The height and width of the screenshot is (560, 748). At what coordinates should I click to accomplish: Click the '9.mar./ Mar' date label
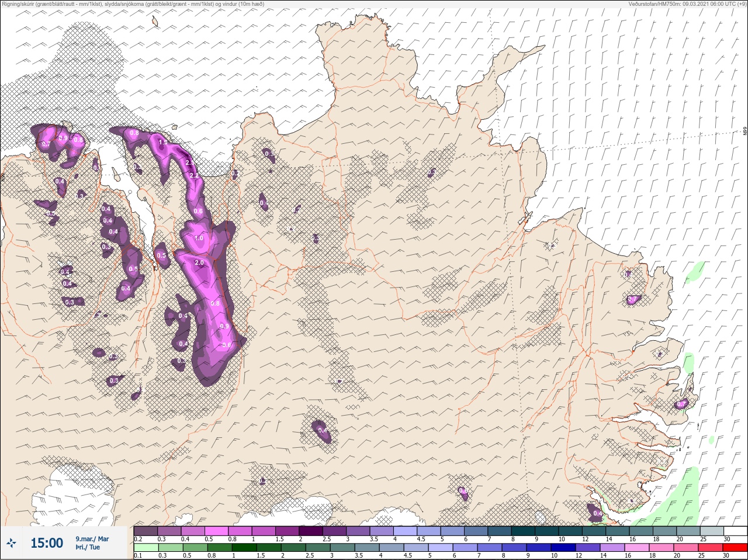click(x=92, y=539)
